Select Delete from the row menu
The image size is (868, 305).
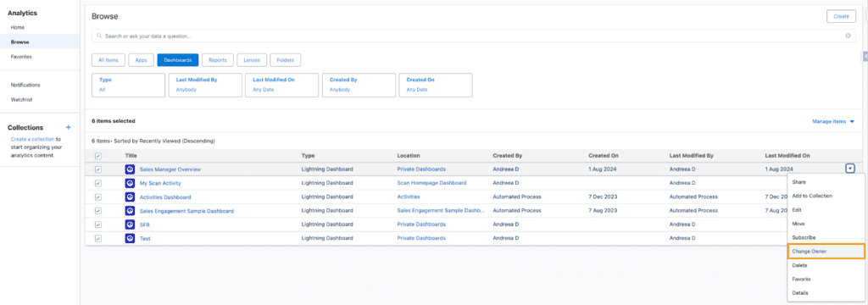click(826, 265)
